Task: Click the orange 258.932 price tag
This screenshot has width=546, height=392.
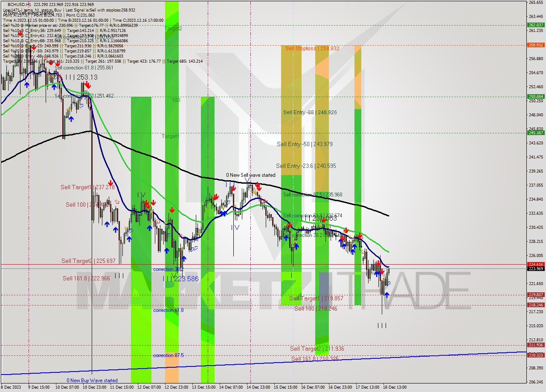Action: point(536,45)
